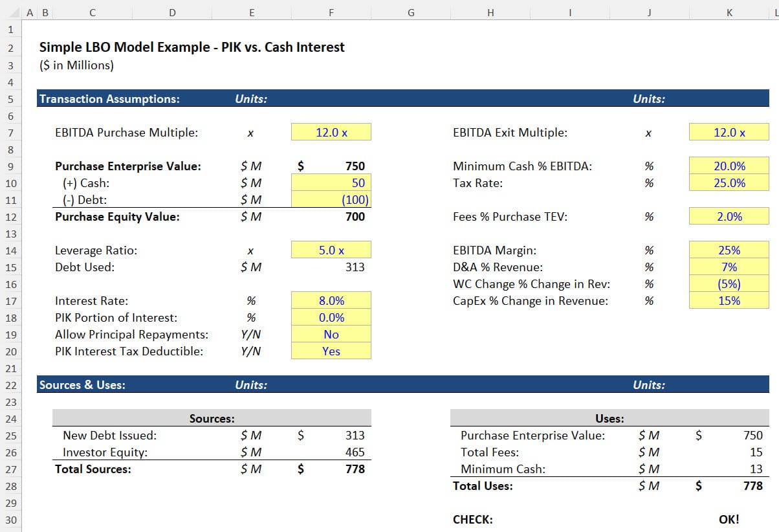Click column header F to select column
Image resolution: width=779 pixels, height=532 pixels.
tap(331, 12)
